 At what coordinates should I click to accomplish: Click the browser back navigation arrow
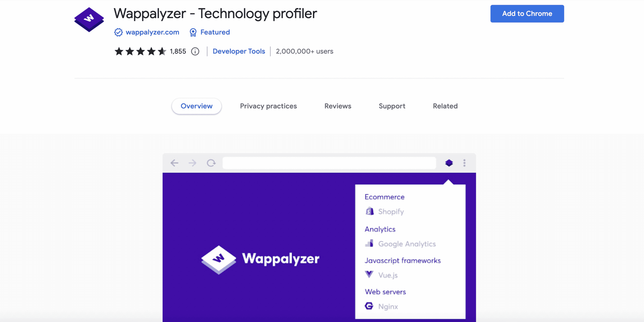(174, 163)
